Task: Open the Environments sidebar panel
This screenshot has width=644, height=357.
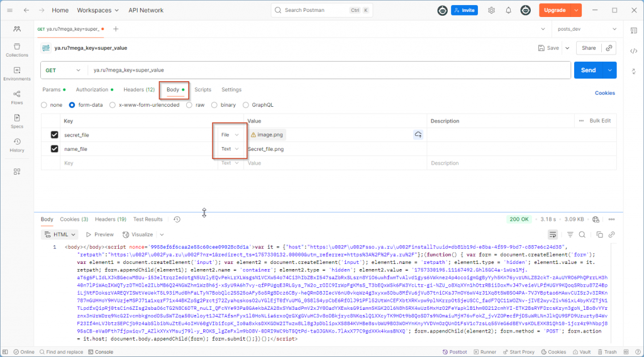Action: tap(17, 74)
